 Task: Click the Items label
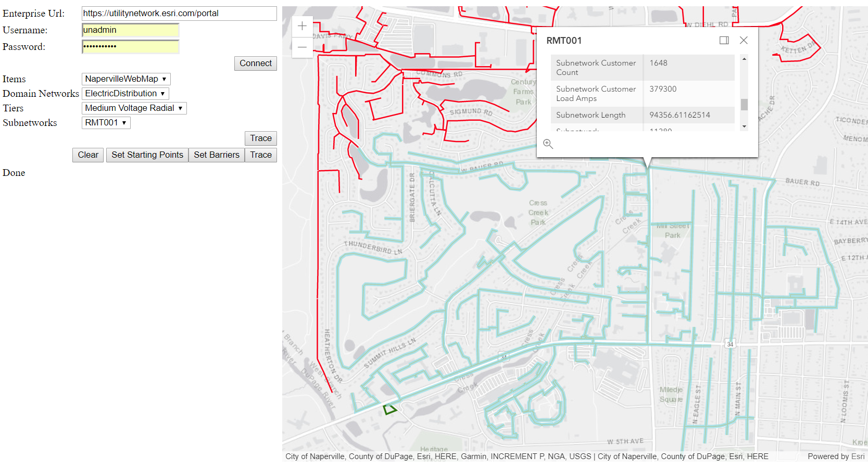(14, 79)
